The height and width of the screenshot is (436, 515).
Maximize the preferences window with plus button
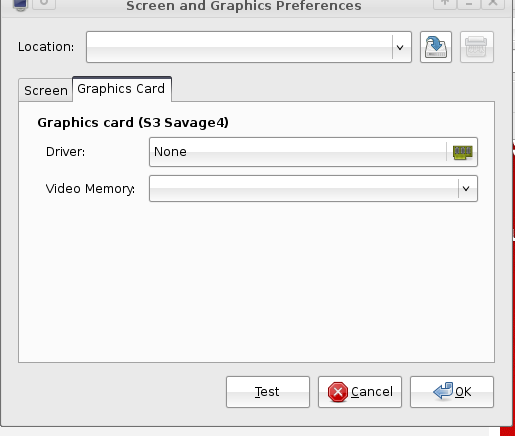click(444, 4)
